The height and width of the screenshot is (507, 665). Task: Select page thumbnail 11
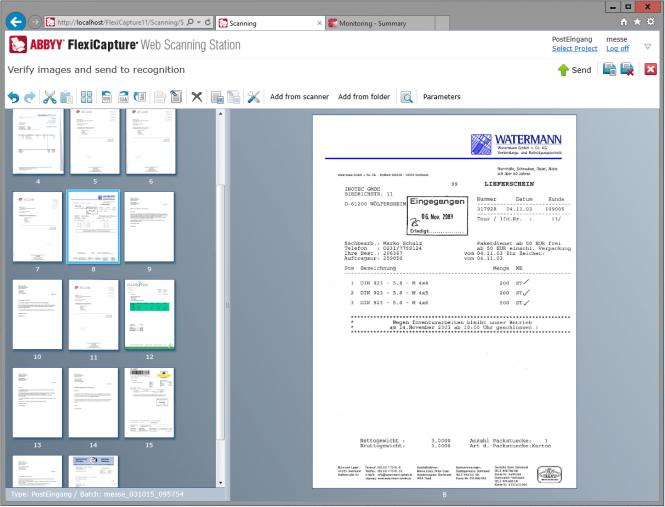[x=93, y=314]
